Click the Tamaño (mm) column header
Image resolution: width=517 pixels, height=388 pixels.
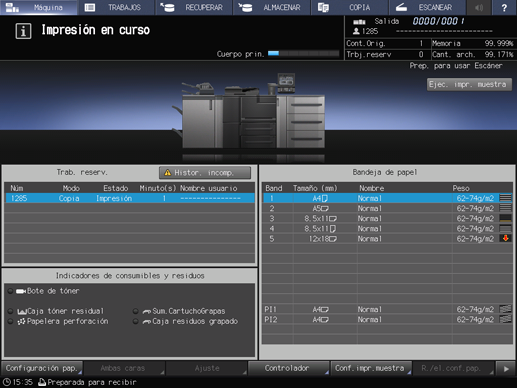[x=315, y=188]
